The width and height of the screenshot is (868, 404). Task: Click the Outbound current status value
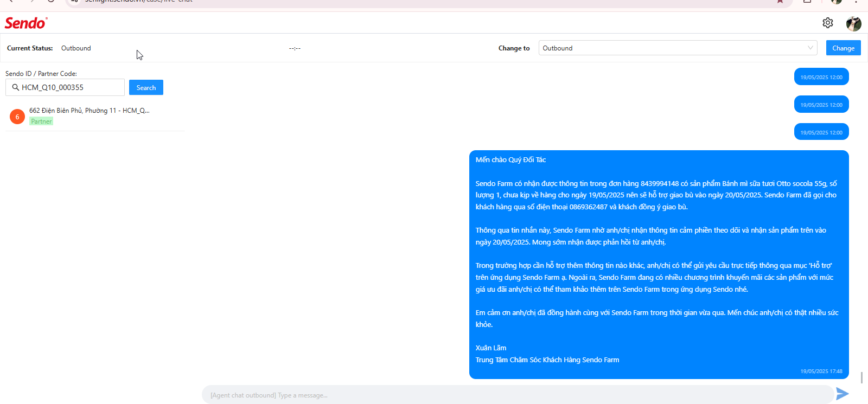click(76, 48)
